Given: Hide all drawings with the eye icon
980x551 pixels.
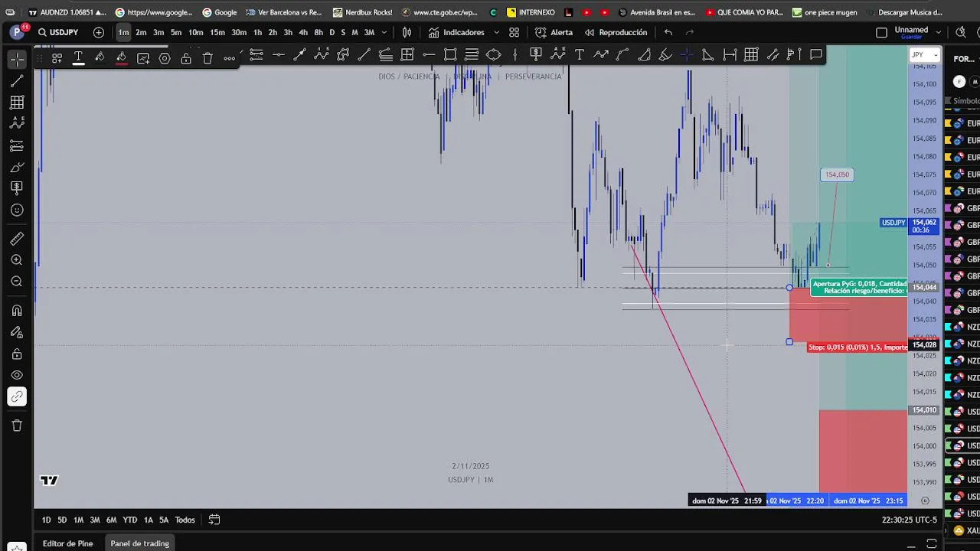Looking at the screenshot, I should pos(17,375).
